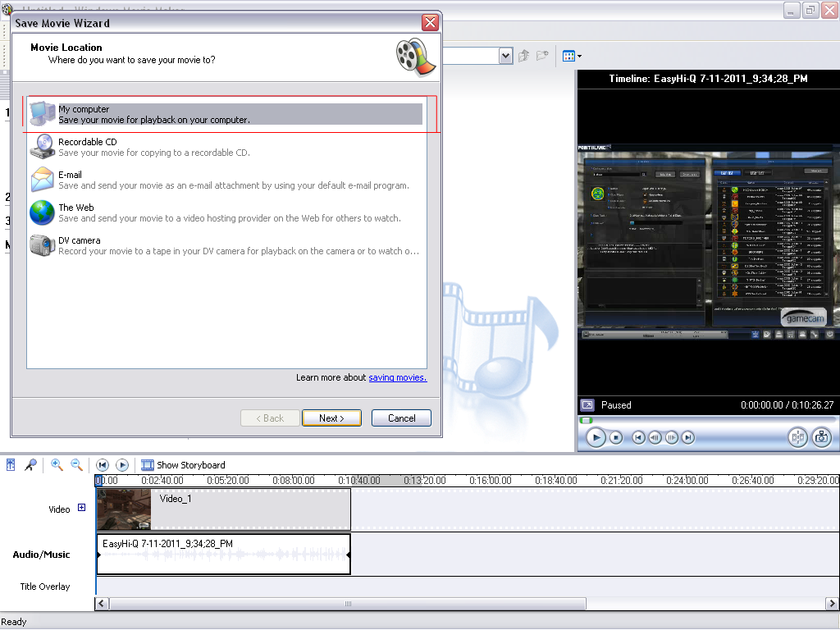Click the DV camera camcorder icon
This screenshot has width=840, height=630.
point(43,245)
